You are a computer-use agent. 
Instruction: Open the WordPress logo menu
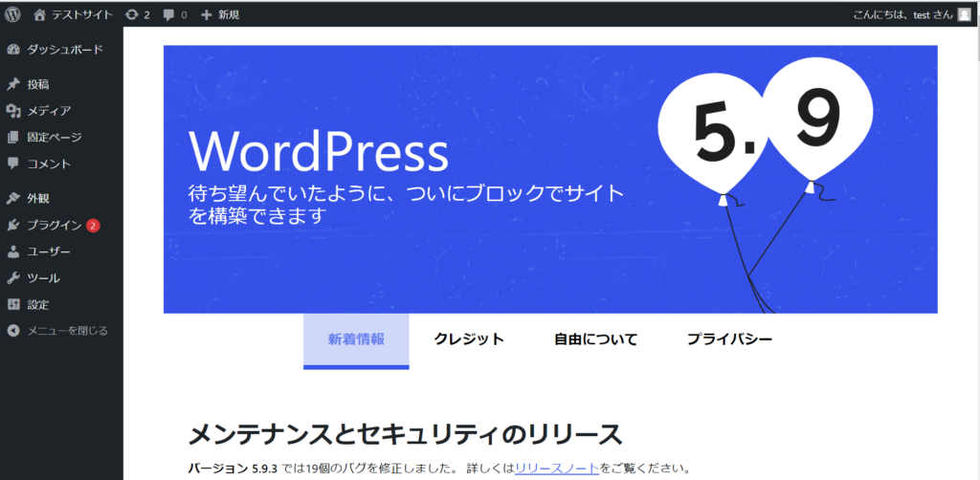[13, 14]
